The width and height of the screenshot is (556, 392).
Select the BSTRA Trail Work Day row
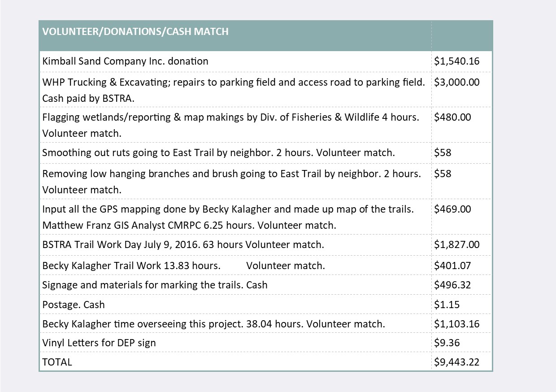[183, 245]
